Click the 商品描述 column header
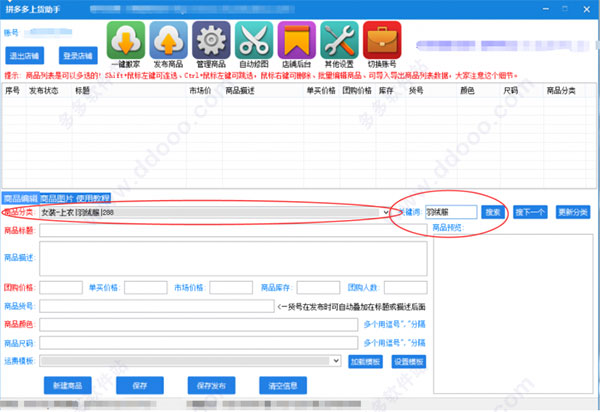 click(x=240, y=91)
